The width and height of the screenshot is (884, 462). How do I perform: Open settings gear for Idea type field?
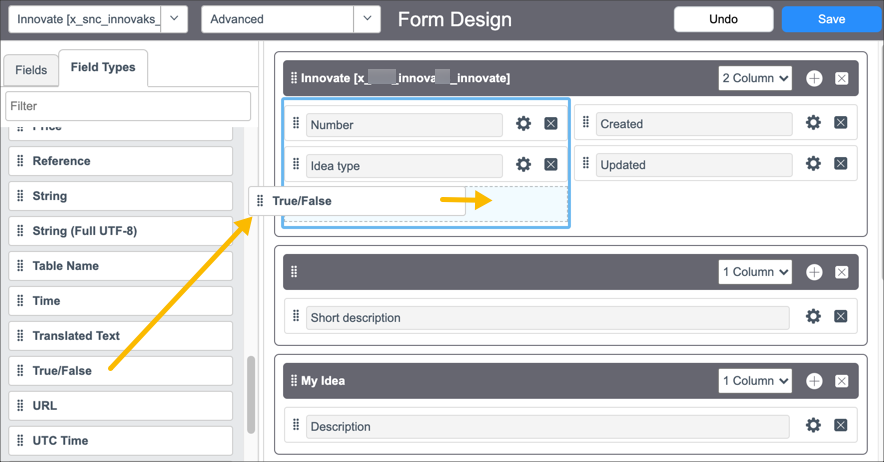pos(523,165)
